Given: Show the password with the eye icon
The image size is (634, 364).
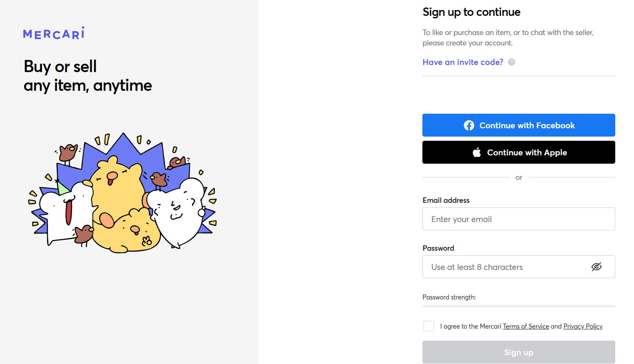Looking at the screenshot, I should coord(597,267).
